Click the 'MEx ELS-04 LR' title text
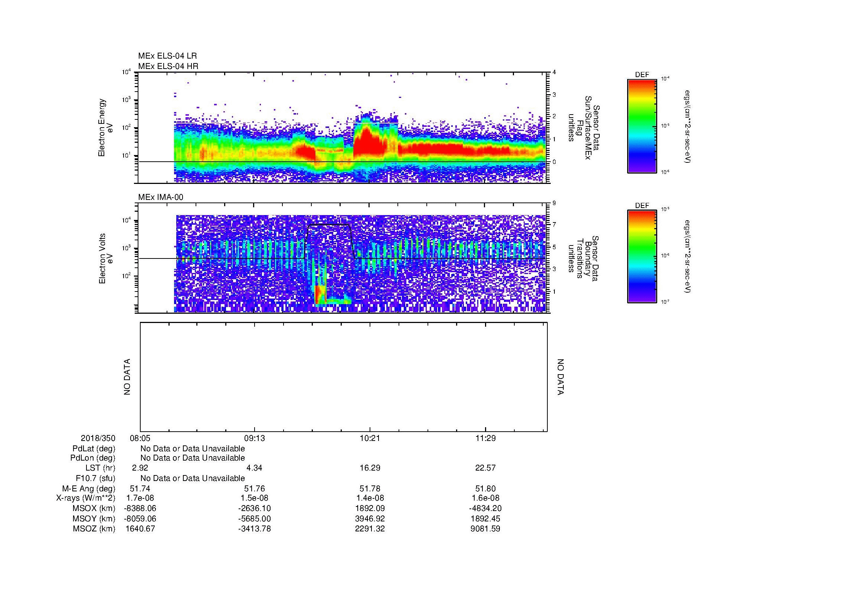Image resolution: width=868 pixels, height=613 pixels. 167,56
